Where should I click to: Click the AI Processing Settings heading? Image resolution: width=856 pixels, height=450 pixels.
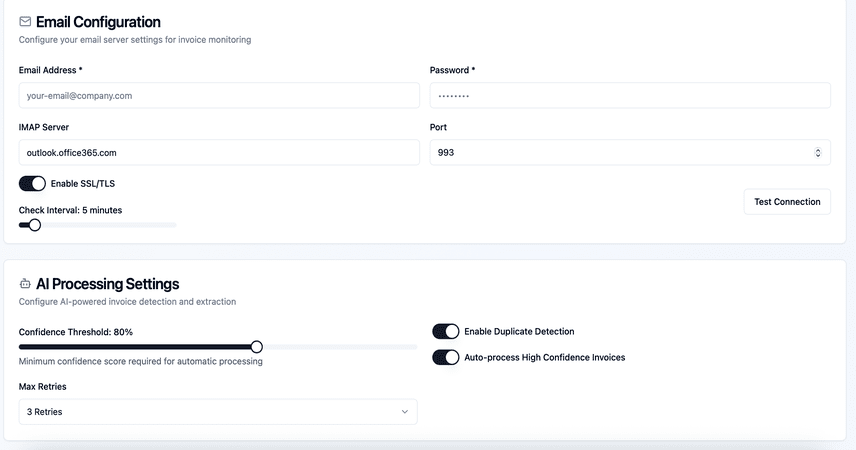pyautogui.click(x=108, y=284)
